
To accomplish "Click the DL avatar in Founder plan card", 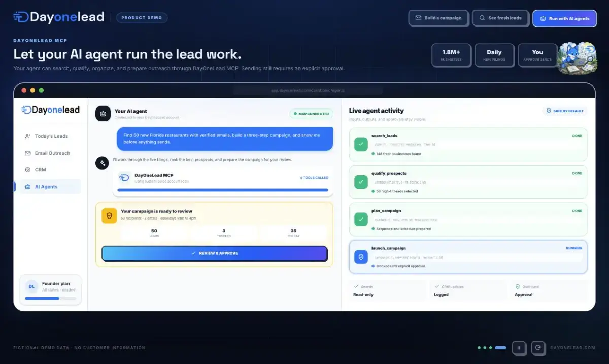I will tap(31, 286).
